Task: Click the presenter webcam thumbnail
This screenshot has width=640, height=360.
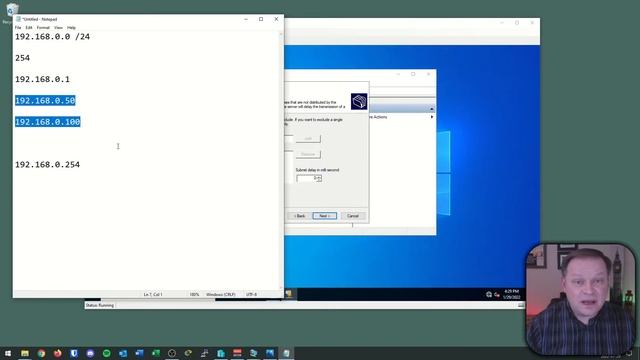Action: pos(581,299)
